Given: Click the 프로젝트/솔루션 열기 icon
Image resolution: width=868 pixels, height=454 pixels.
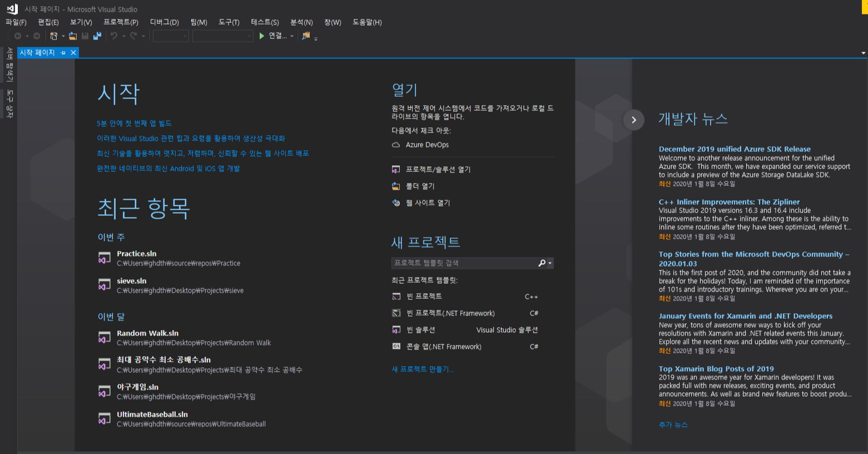Looking at the screenshot, I should pos(396,169).
